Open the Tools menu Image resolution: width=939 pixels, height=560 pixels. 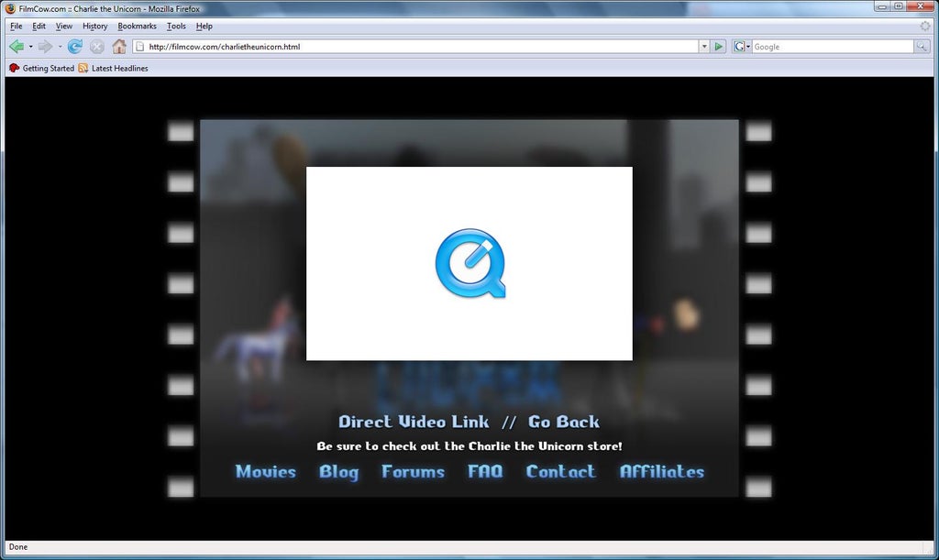click(x=176, y=26)
